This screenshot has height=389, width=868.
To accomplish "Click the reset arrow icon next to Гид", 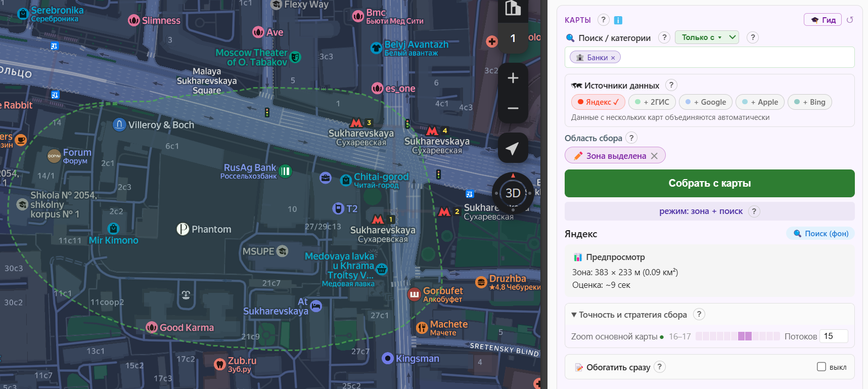I will tap(850, 20).
